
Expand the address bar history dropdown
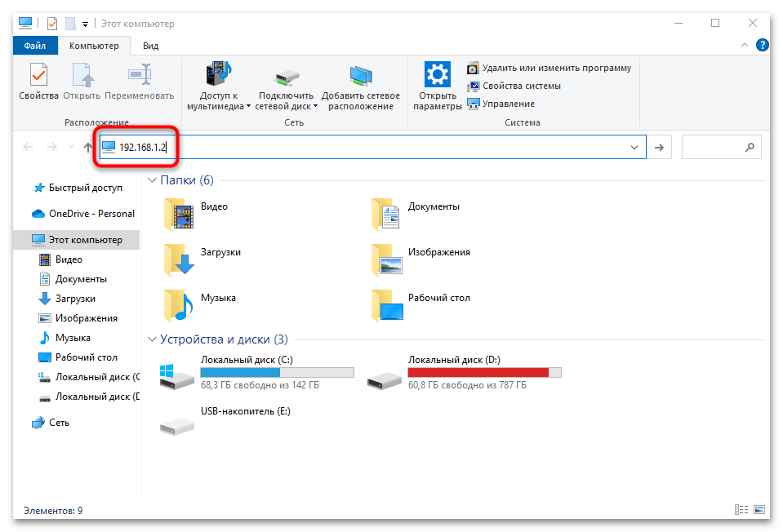pos(634,147)
